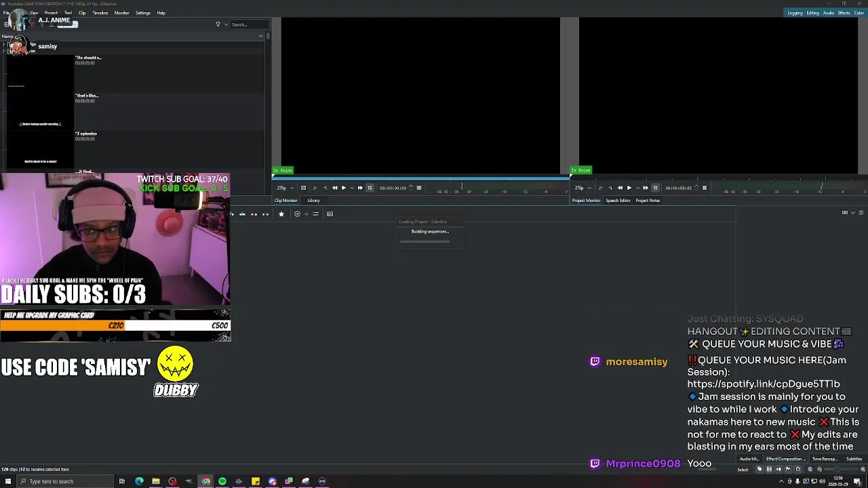Toggle the flag marker comments icon
Screen dimensions: 868x488
pos(788,469)
